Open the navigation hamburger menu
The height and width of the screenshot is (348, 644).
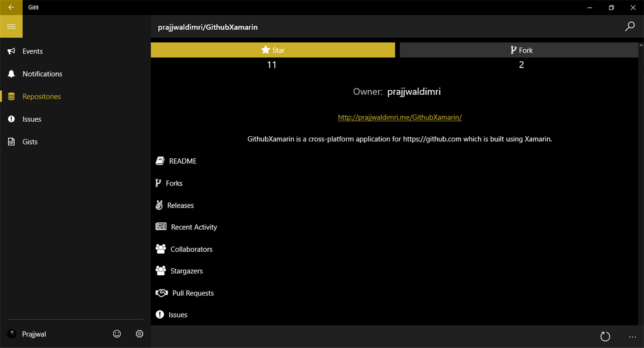pyautogui.click(x=11, y=26)
